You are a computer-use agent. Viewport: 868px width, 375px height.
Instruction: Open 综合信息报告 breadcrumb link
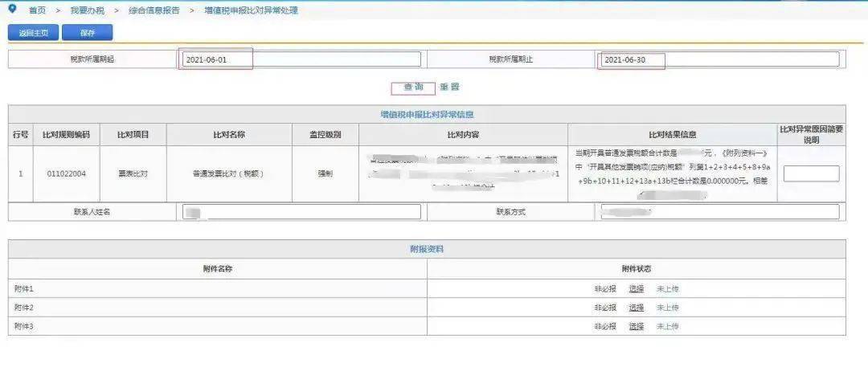point(154,10)
